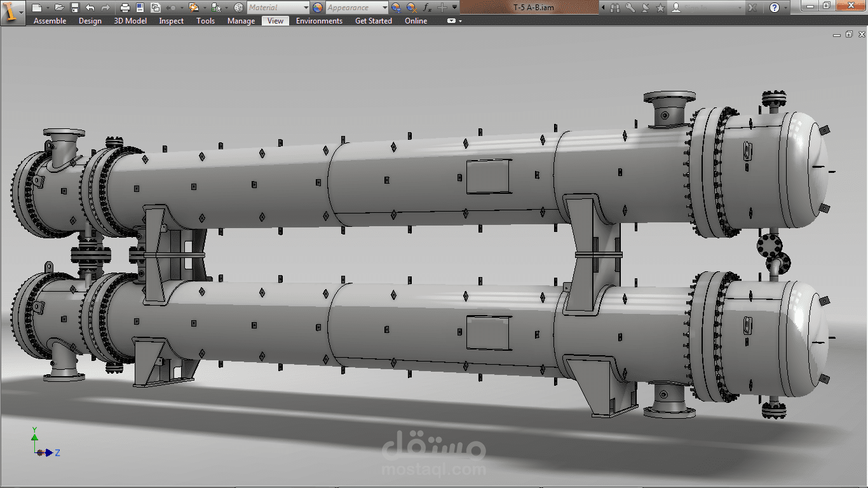Click the Help question mark icon
This screenshot has height=488, width=868.
click(x=774, y=8)
